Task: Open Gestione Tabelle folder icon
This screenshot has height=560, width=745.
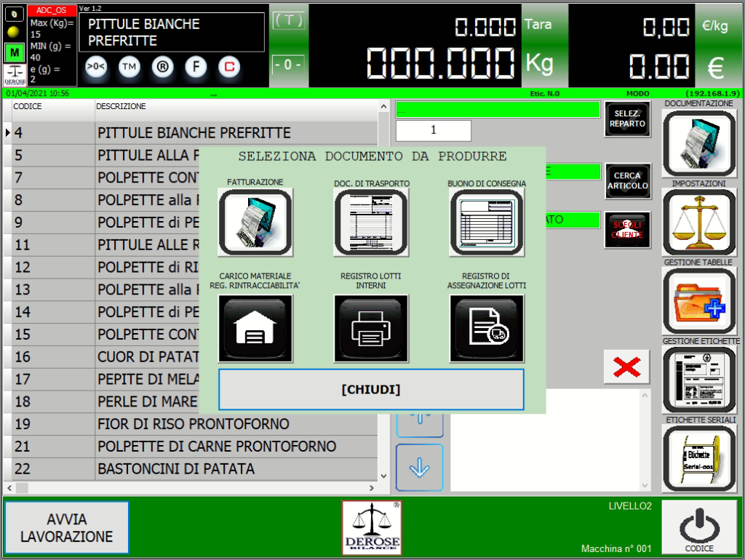Action: tap(698, 300)
